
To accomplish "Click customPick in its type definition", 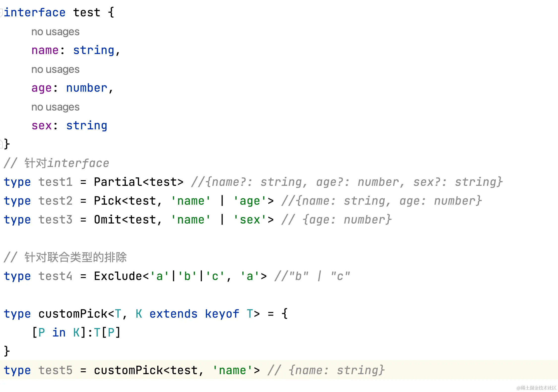I will coord(73,314).
